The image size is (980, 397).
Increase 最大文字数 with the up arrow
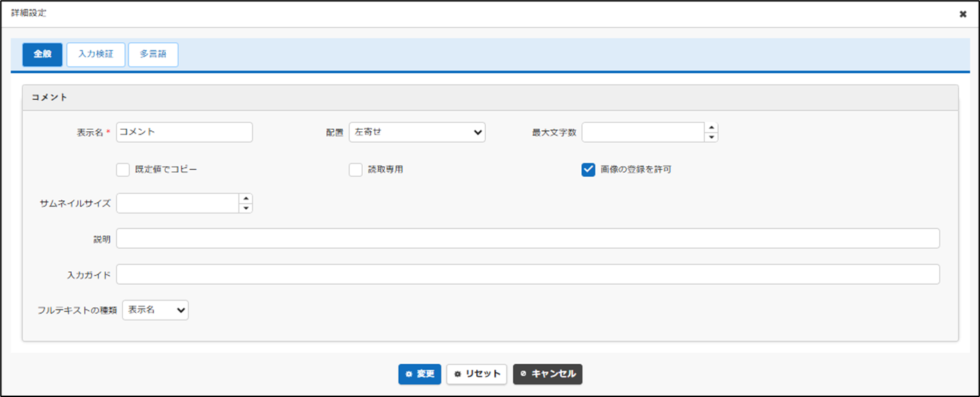[711, 127]
